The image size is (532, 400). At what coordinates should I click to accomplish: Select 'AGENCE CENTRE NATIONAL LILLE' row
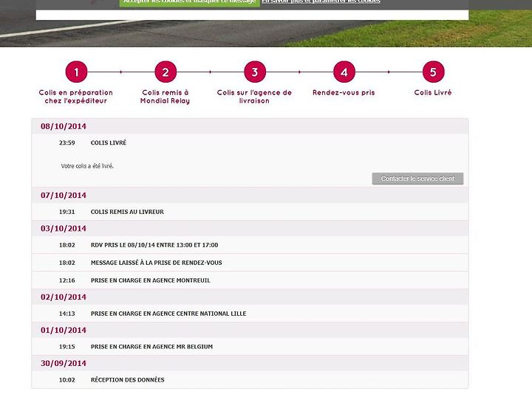tap(250, 314)
